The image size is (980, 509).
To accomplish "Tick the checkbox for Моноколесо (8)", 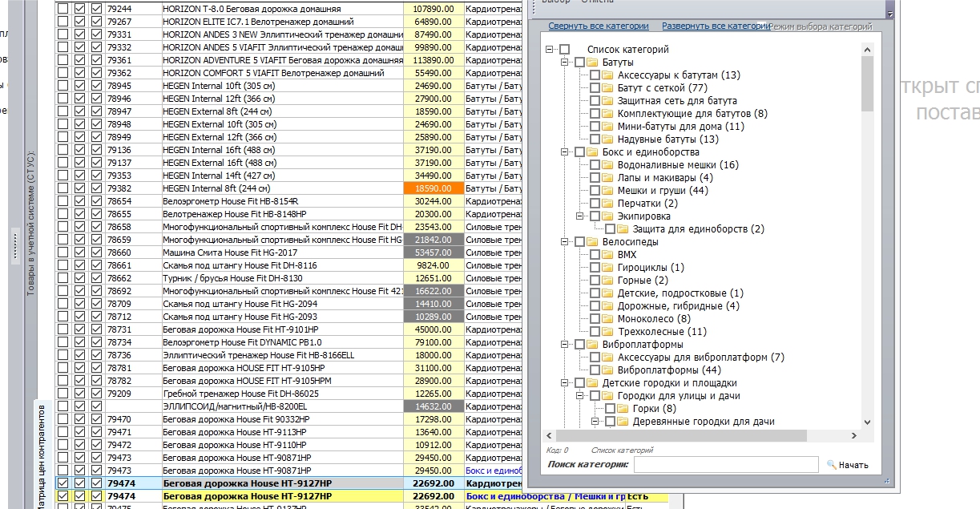I will click(595, 319).
